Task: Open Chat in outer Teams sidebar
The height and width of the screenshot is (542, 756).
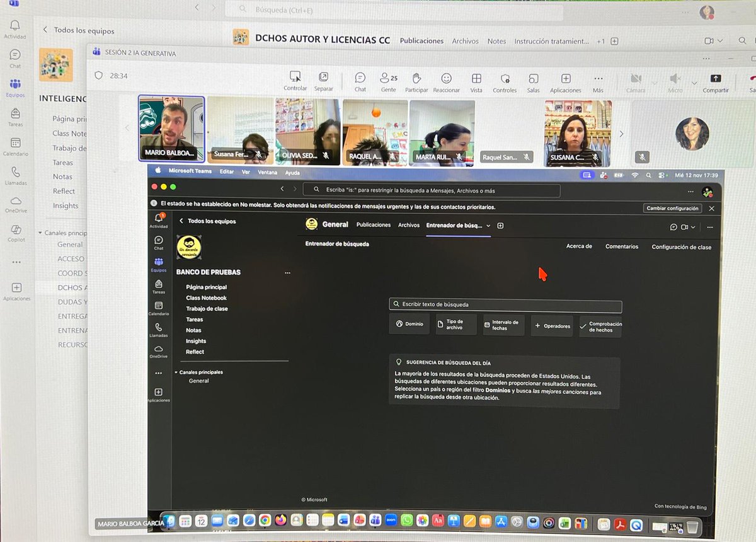Action: [x=15, y=59]
